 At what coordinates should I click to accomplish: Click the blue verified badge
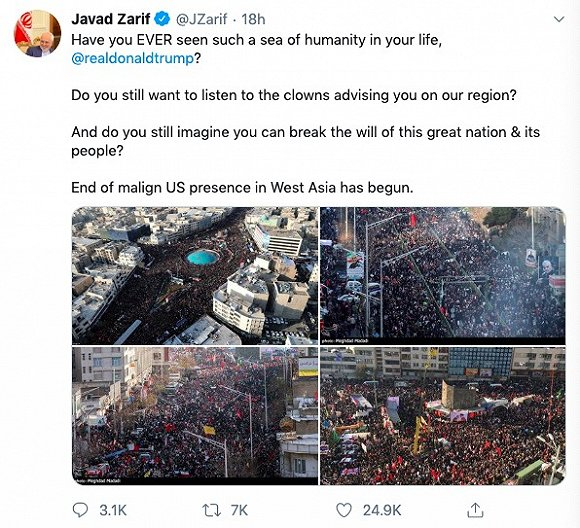tap(162, 19)
